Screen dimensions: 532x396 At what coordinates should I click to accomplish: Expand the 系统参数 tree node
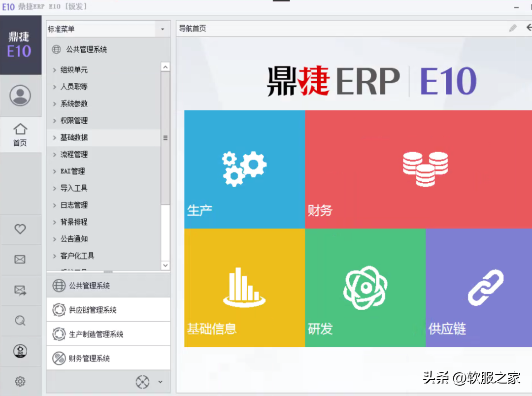click(x=54, y=104)
